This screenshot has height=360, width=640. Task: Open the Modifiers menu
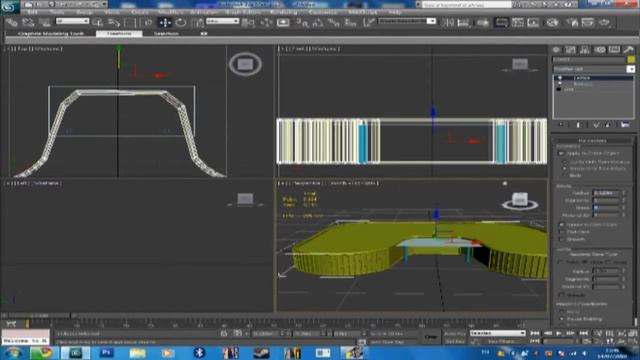[170, 12]
